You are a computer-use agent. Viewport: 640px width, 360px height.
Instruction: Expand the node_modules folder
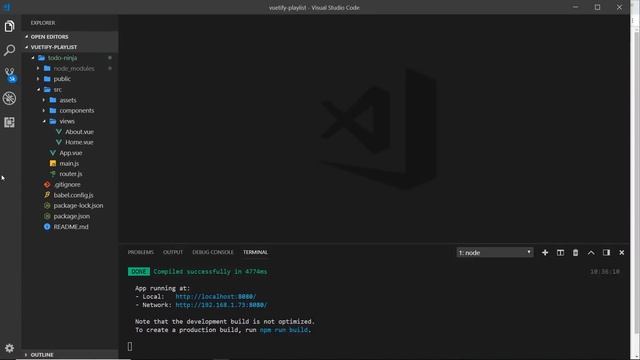[x=38, y=69]
